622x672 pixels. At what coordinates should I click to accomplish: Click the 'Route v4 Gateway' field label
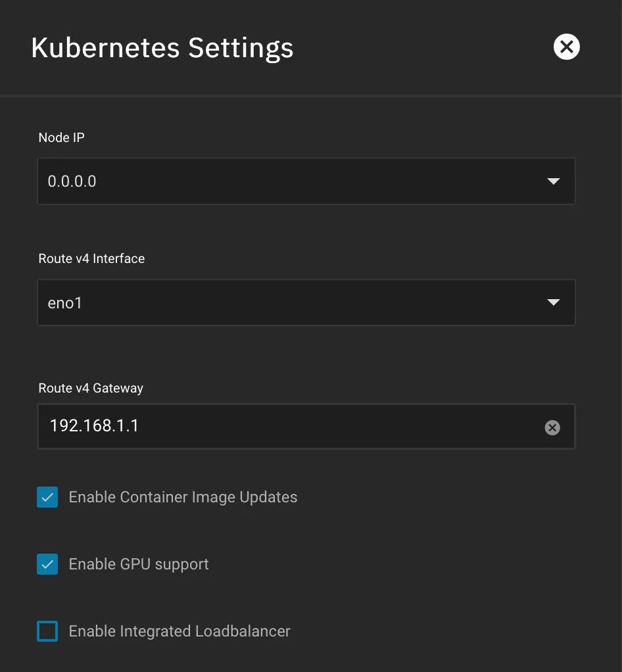pos(91,388)
